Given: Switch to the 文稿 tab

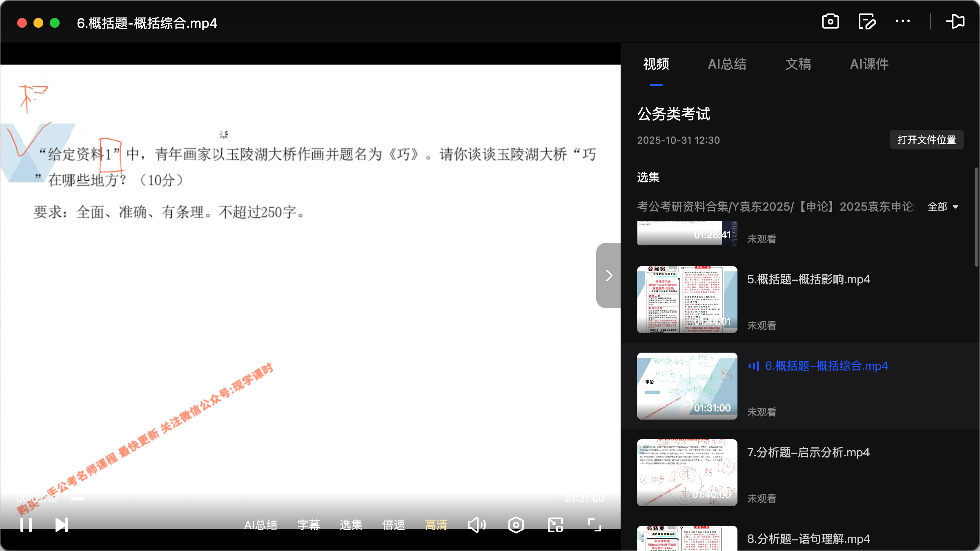Looking at the screenshot, I should coord(797,64).
